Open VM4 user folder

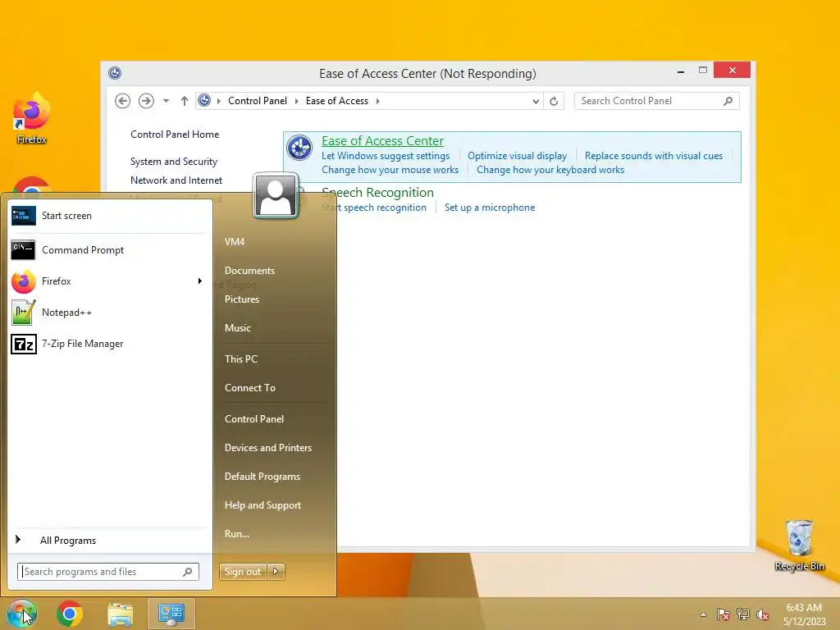[235, 242]
